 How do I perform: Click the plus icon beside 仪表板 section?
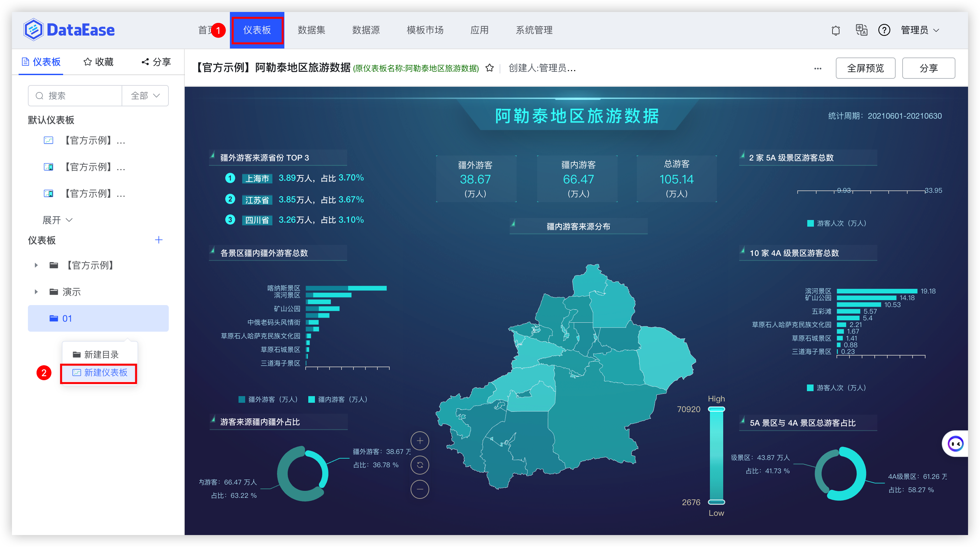click(159, 240)
